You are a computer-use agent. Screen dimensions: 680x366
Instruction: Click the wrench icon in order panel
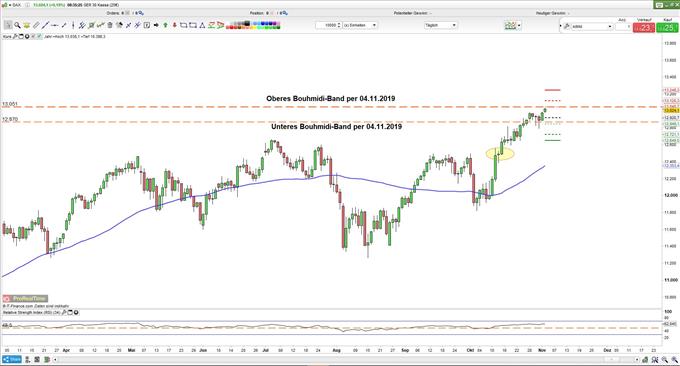pyautogui.click(x=567, y=26)
